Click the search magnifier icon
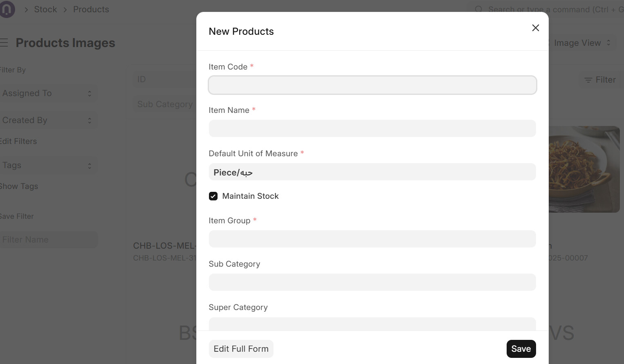Screen dimensions: 624x364 coord(478,9)
